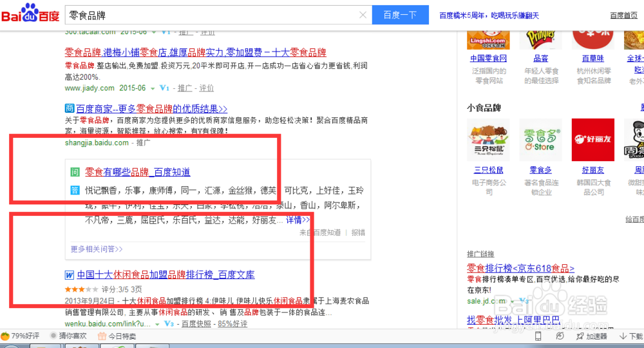This screenshot has width=644, height=348.
Task: Click the 问 question icon
Action: (x=75, y=172)
